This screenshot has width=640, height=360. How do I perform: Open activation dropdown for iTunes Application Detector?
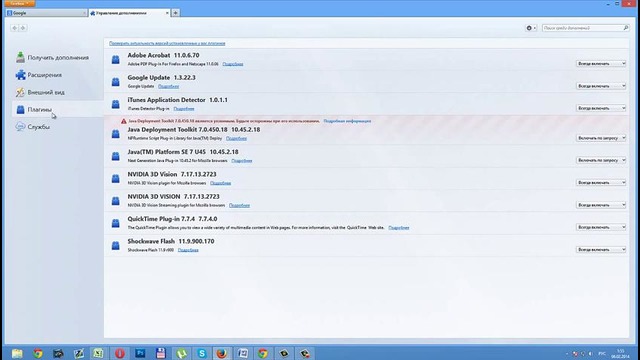601,108
